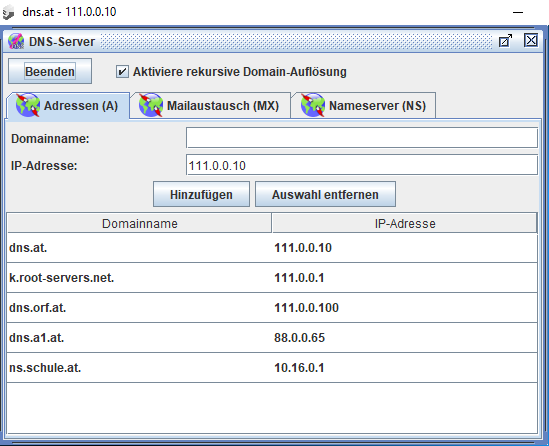
Task: Close the DNS-Server internal frame
Action: point(530,41)
